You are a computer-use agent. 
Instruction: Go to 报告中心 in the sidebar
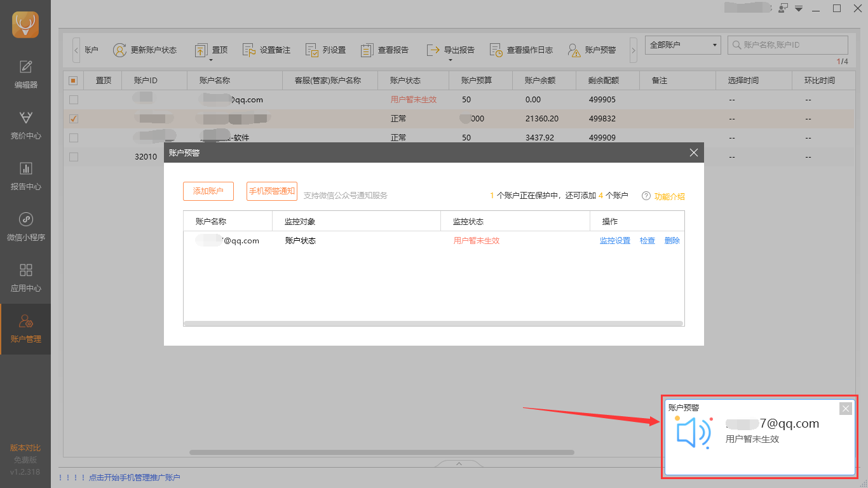point(25,177)
